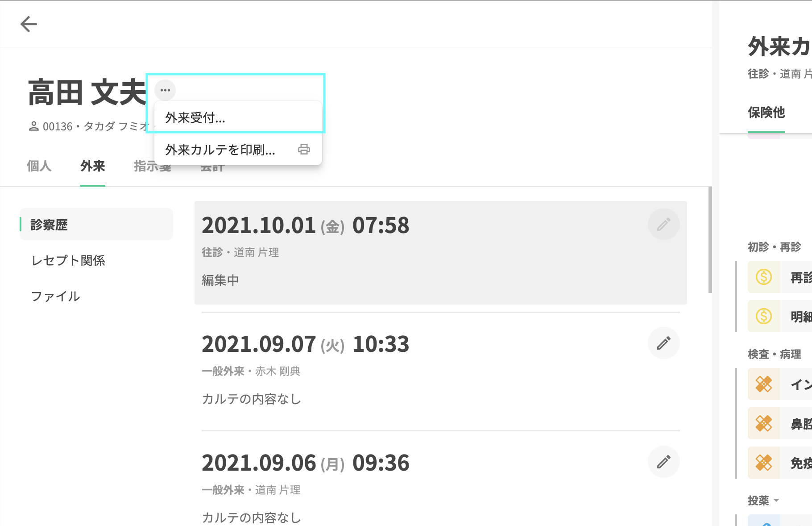Select 外来受付... from the menu
The width and height of the screenshot is (812, 526).
click(195, 118)
